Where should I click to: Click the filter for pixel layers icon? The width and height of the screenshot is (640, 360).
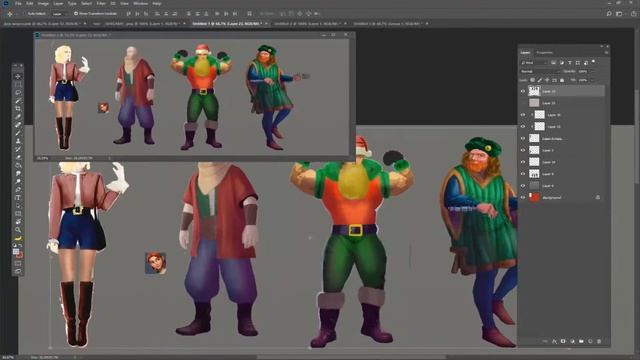click(553, 63)
